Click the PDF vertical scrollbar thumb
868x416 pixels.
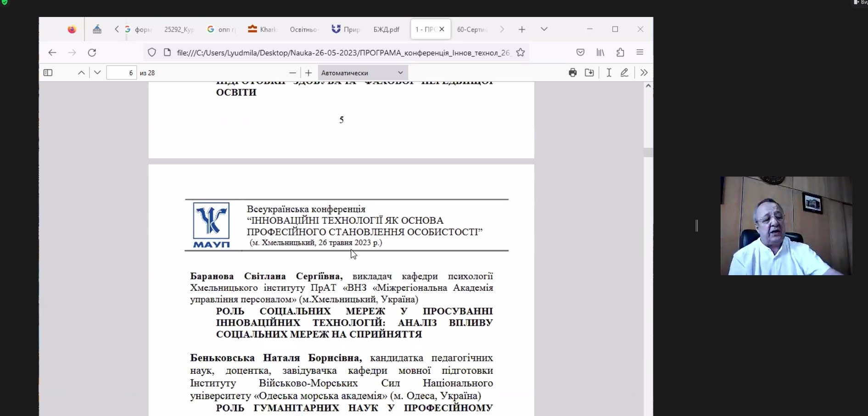click(x=648, y=152)
